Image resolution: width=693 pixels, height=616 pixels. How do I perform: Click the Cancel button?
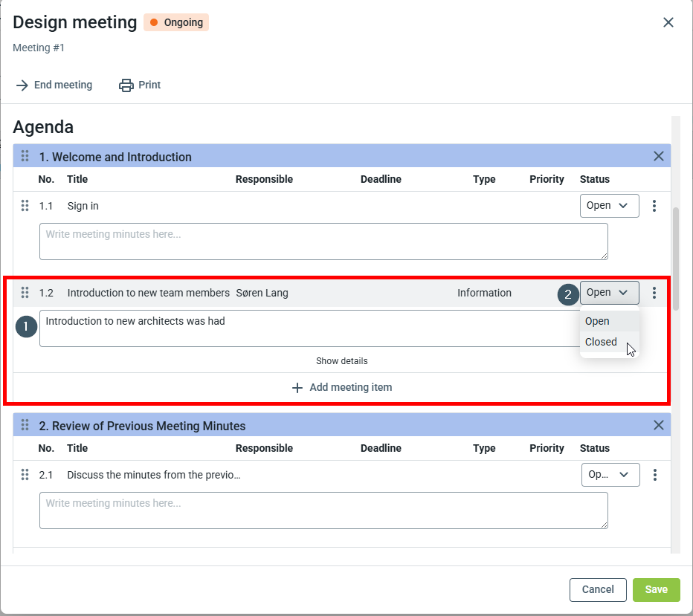[x=598, y=589]
